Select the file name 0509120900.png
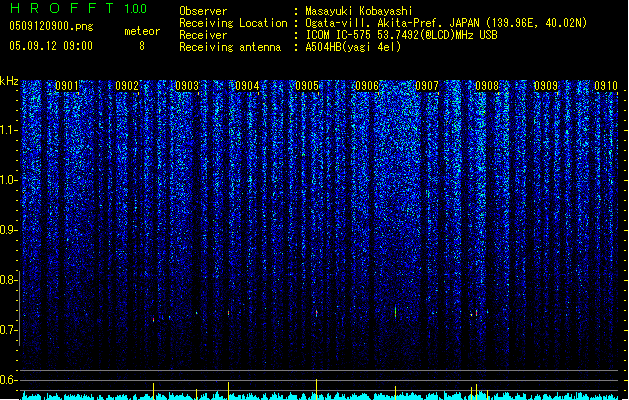 51,26
